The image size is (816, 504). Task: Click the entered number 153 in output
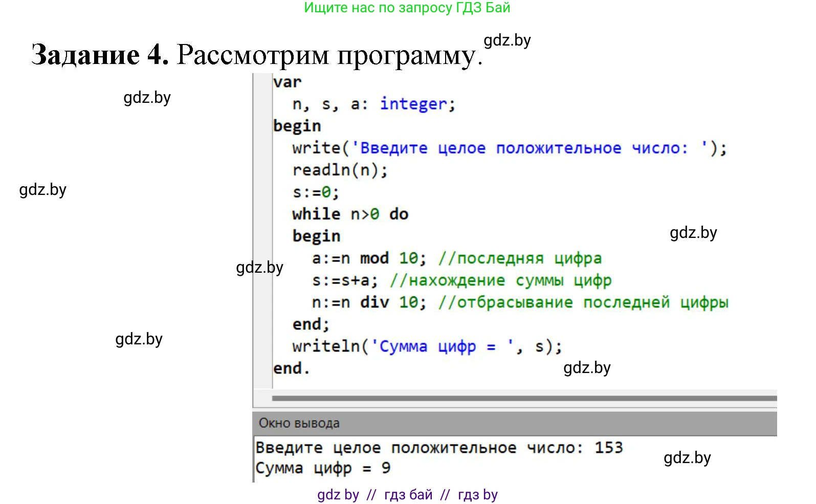(608, 448)
